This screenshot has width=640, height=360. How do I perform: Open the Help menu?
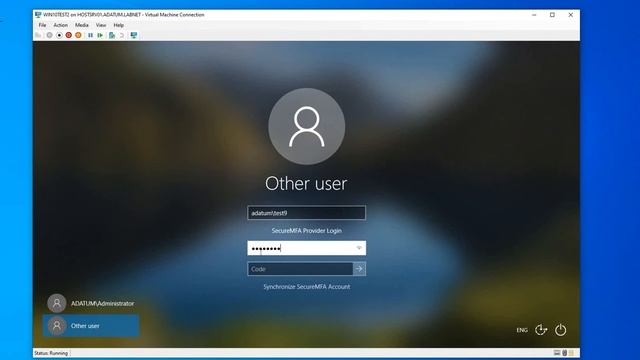118,25
